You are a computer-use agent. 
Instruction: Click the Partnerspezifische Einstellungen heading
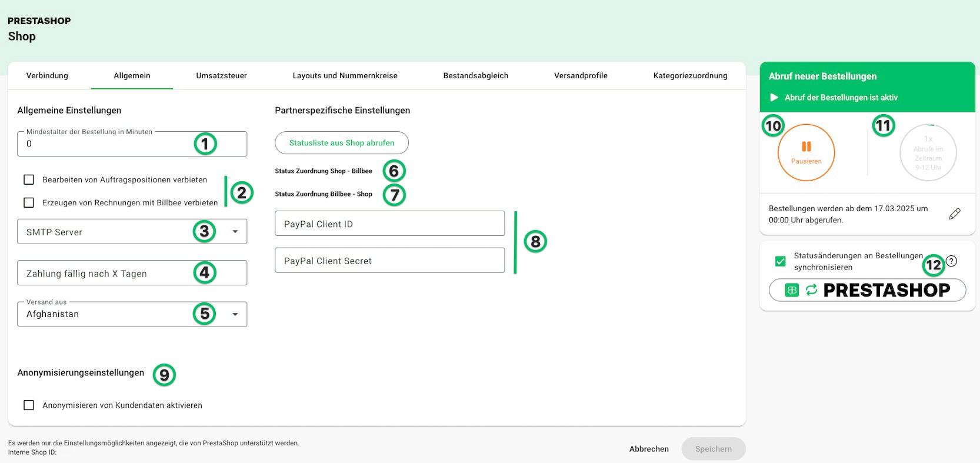[342, 110]
